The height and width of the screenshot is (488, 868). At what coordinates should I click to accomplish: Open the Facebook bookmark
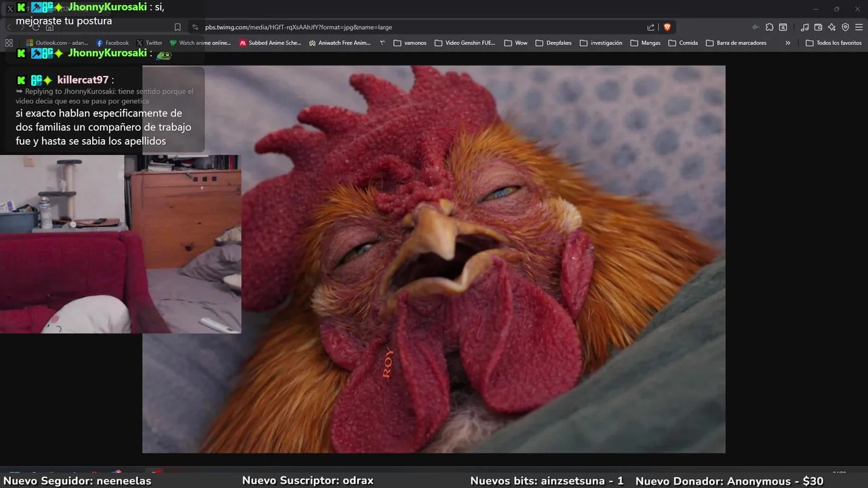click(x=112, y=43)
